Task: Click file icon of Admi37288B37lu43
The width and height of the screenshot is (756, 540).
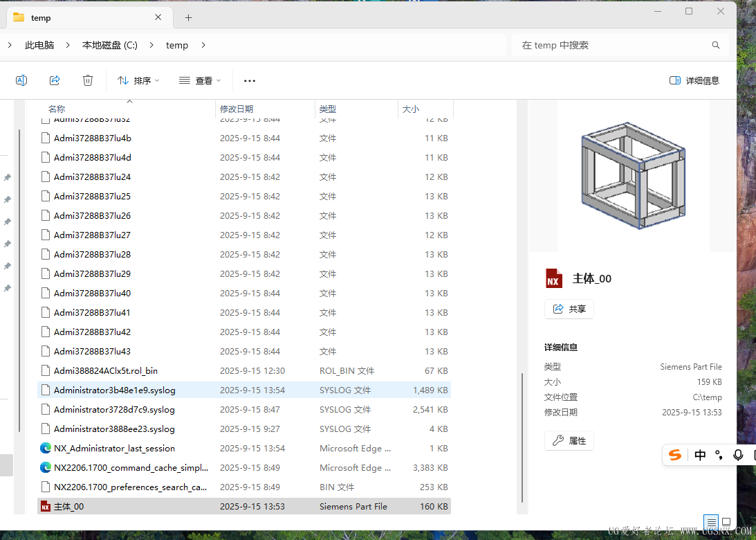Action: pyautogui.click(x=46, y=351)
